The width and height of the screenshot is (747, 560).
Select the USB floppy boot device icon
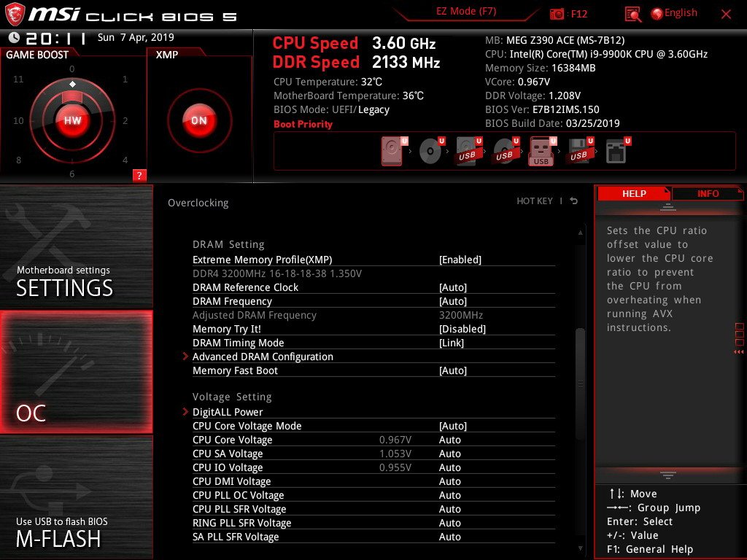580,151
